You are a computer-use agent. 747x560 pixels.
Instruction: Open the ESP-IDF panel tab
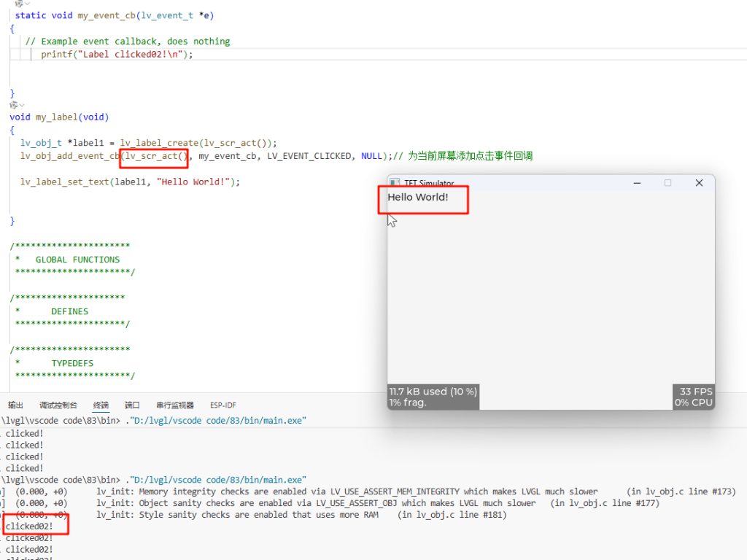[222, 405]
